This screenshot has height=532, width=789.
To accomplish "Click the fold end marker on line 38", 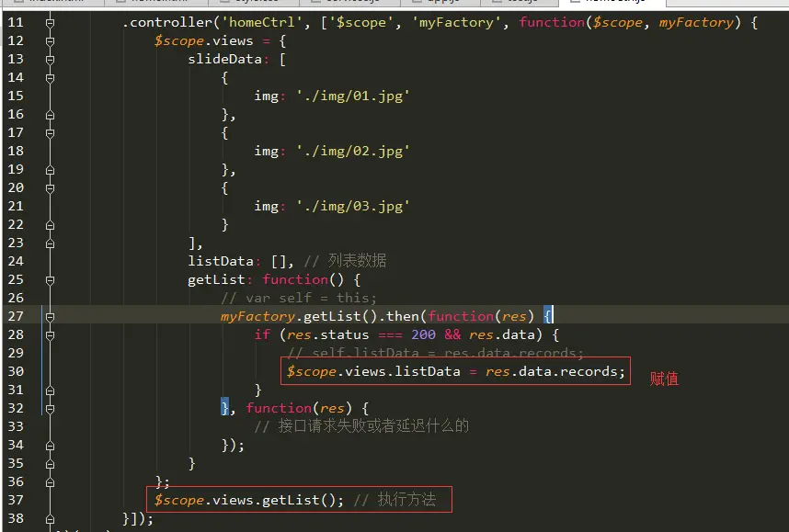I will (50, 519).
